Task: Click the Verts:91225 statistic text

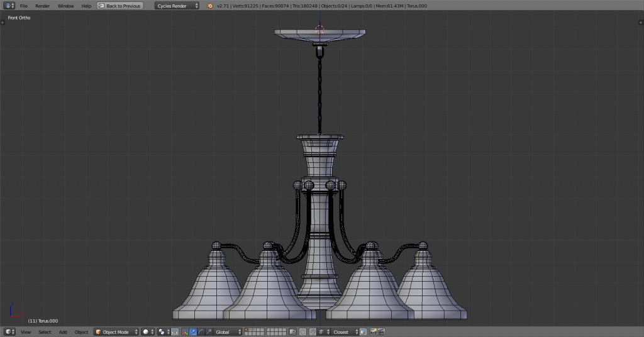Action: click(245, 6)
